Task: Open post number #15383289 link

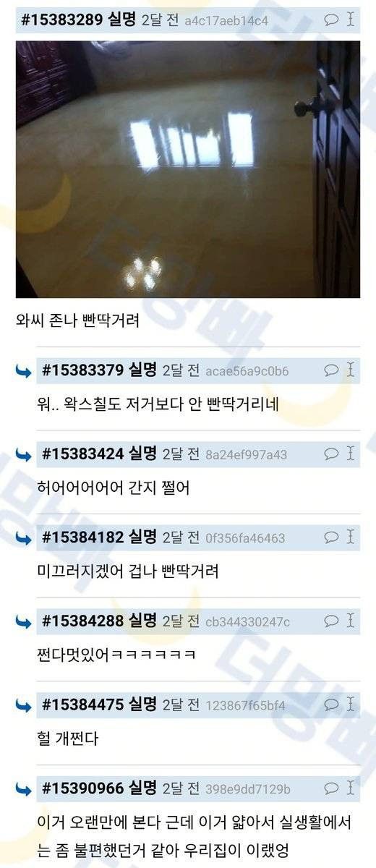Action: click(x=61, y=20)
